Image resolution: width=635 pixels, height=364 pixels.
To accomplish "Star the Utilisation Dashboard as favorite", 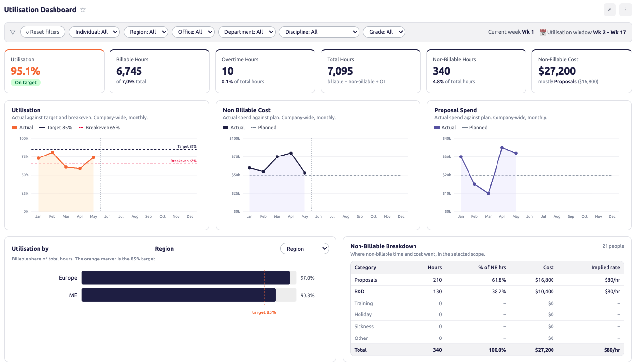I will tap(83, 10).
